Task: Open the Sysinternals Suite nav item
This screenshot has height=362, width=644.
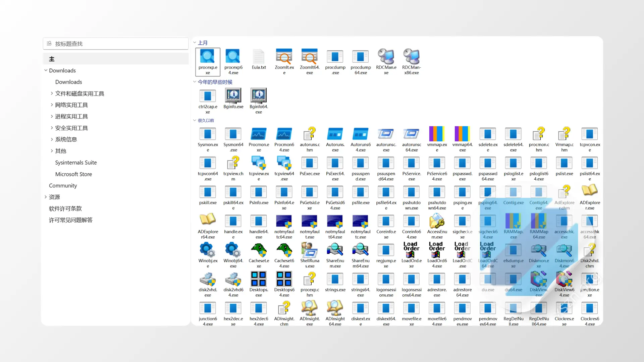Action: pyautogui.click(x=76, y=163)
